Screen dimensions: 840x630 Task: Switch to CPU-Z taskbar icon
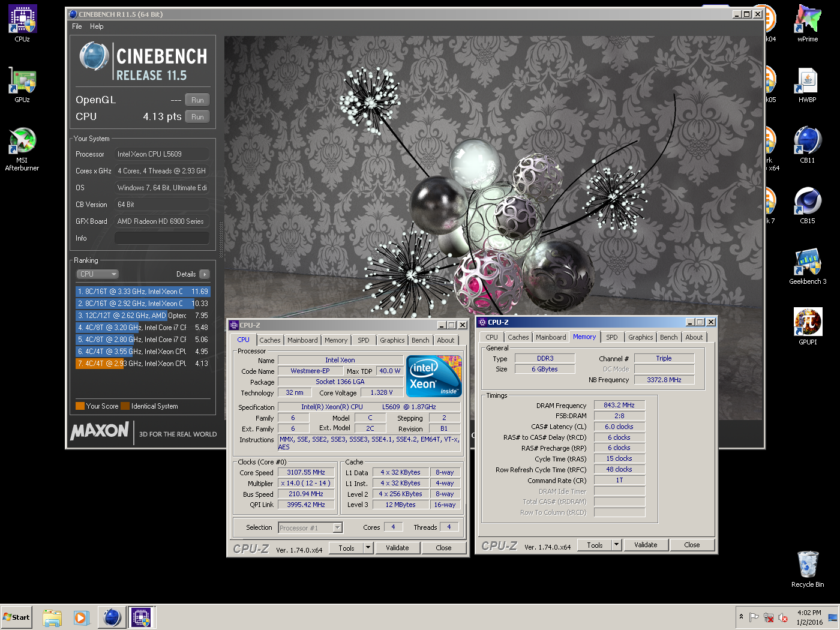tap(141, 617)
